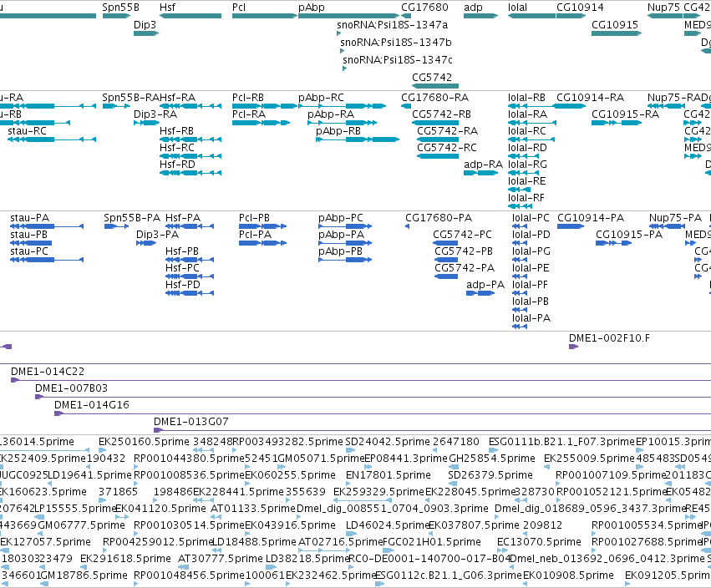711x588 pixels.
Task: Click the CG5742-PC protein label
Action: click(462, 235)
